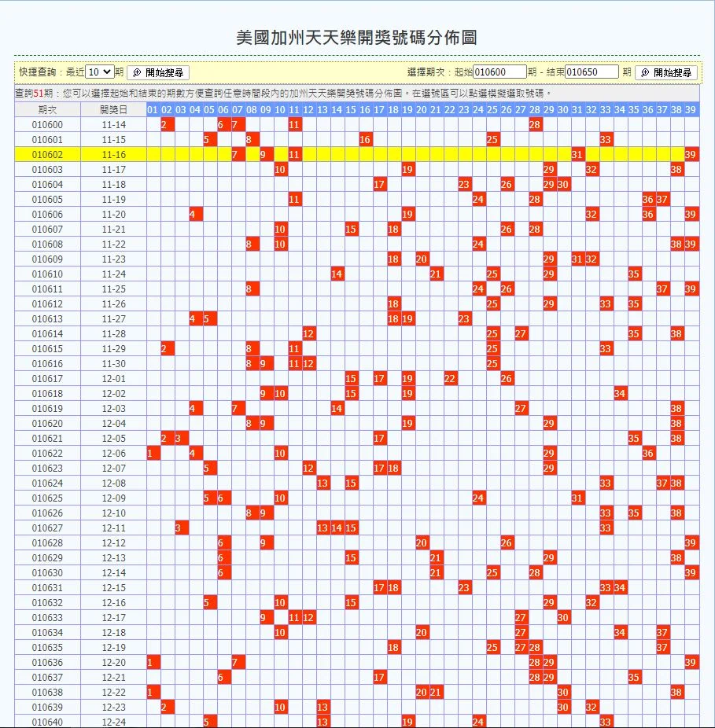Click the 期次 column header
The height and width of the screenshot is (728, 715).
click(47, 109)
